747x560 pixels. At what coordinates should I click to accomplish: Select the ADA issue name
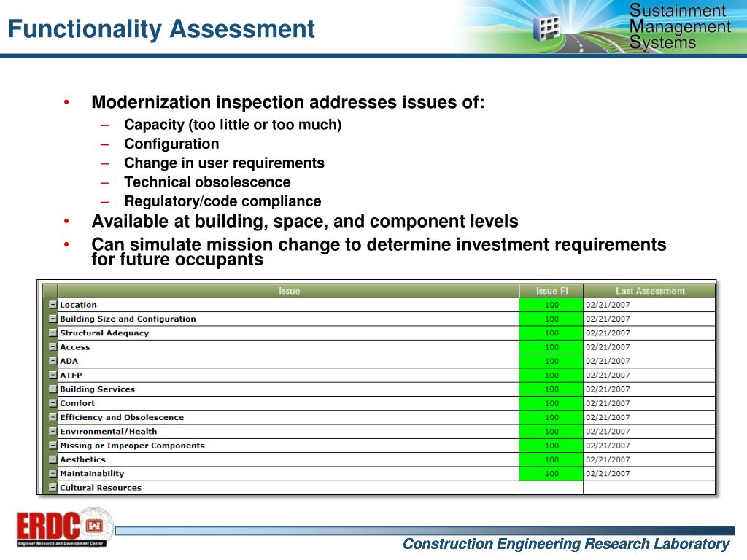click(x=69, y=361)
